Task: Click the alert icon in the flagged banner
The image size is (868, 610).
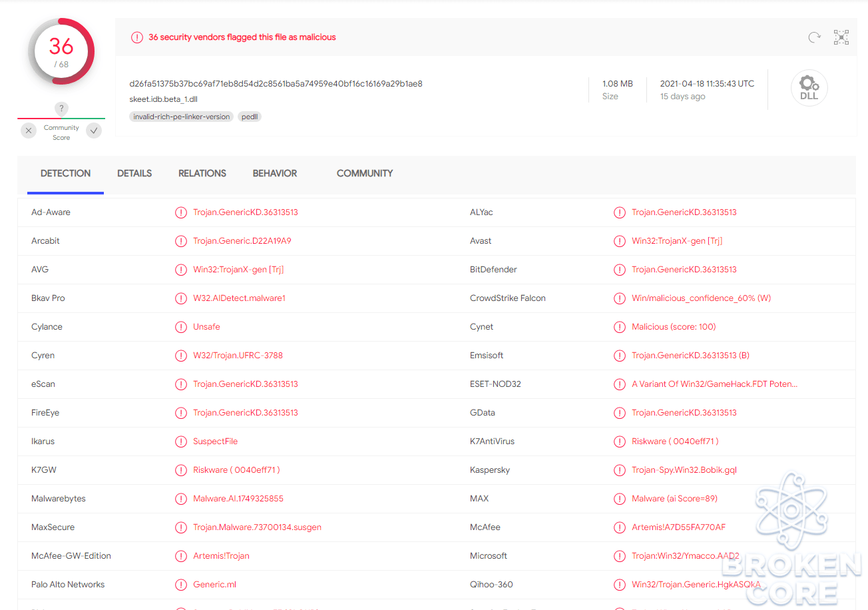Action: click(x=136, y=37)
